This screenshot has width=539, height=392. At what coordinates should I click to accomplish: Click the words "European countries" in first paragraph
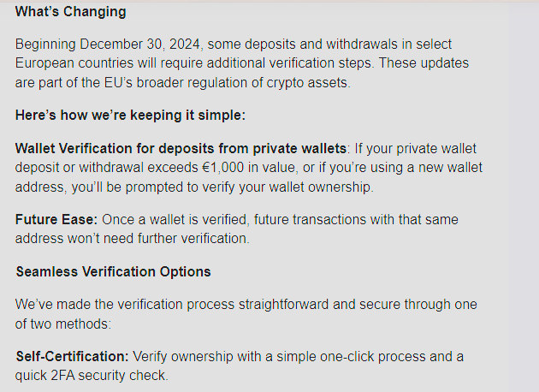pyautogui.click(x=74, y=63)
